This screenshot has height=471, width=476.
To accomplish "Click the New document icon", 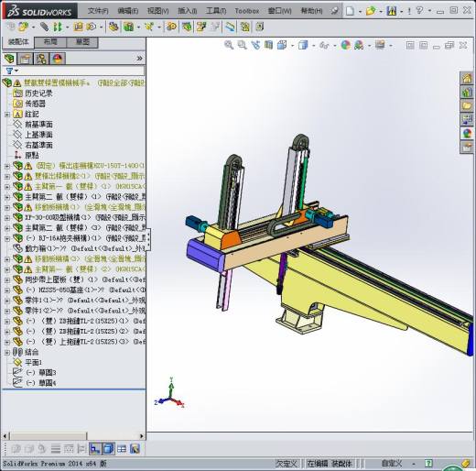I will click(351, 11).
